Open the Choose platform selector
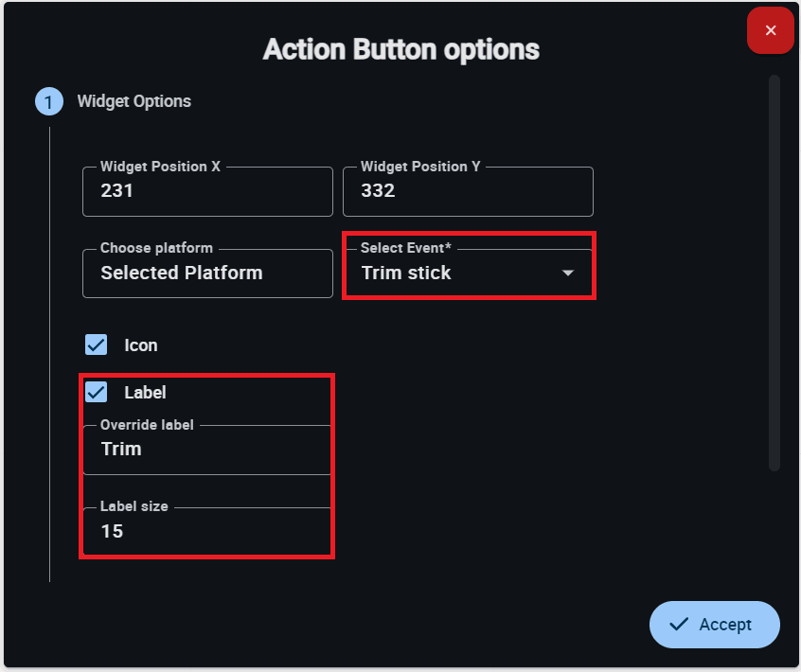 tap(207, 274)
